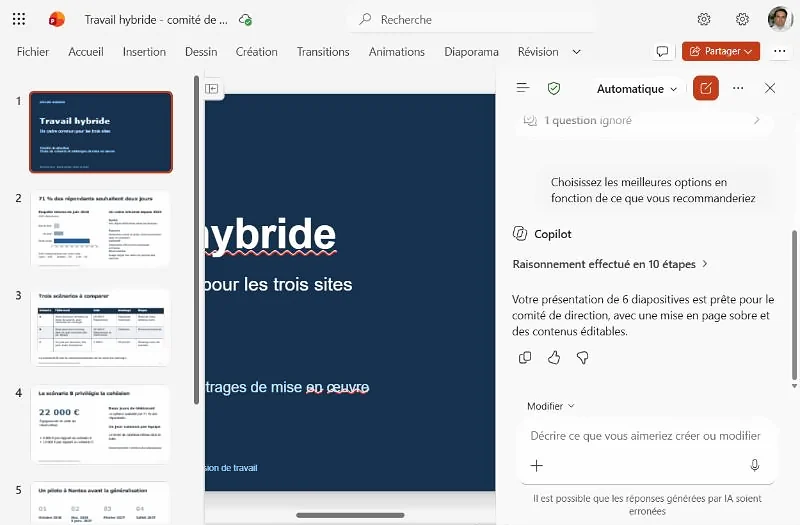
Task: Open the second settings gear beside profile
Action: [x=742, y=19]
